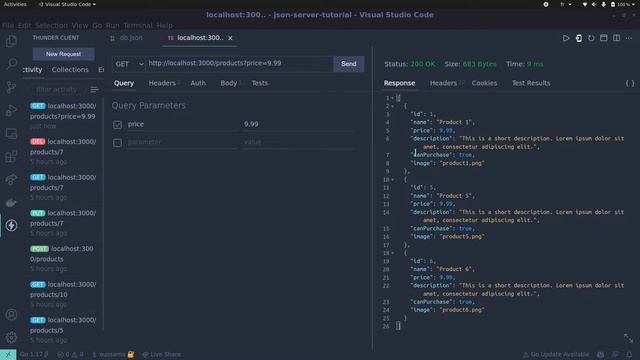
Task: Open the DEL localhost:3000/products/7 activity entry
Action: [x=63, y=151]
